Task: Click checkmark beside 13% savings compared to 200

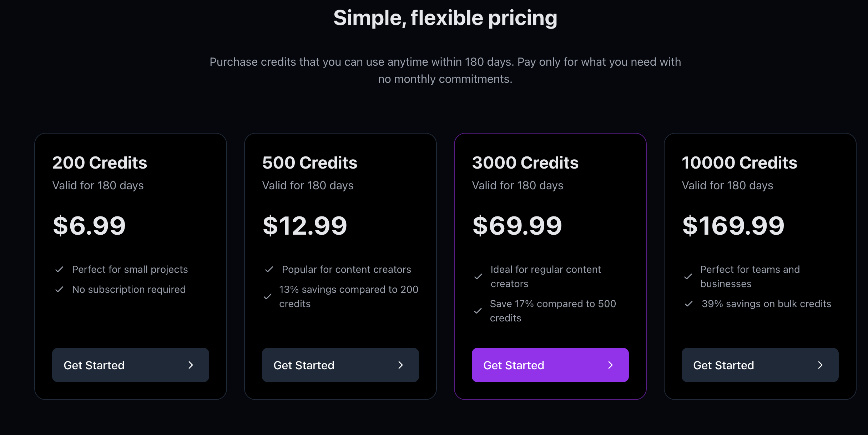Action: click(x=268, y=296)
